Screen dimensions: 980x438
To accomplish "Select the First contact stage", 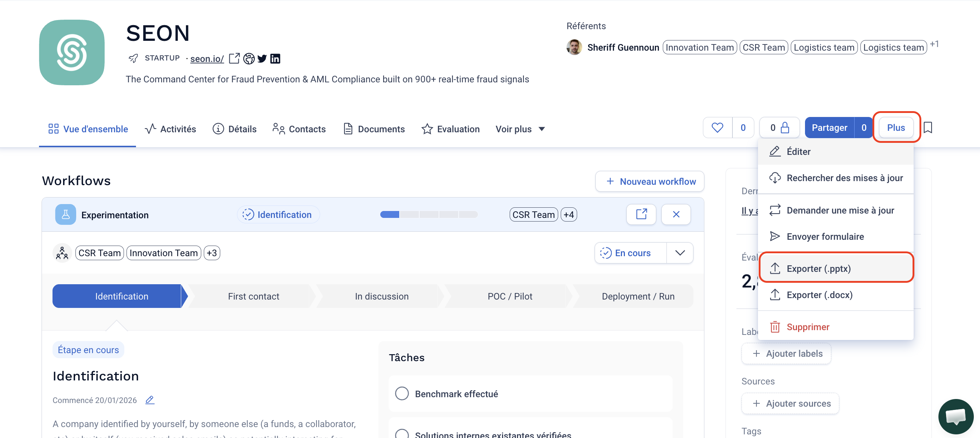I will 253,296.
